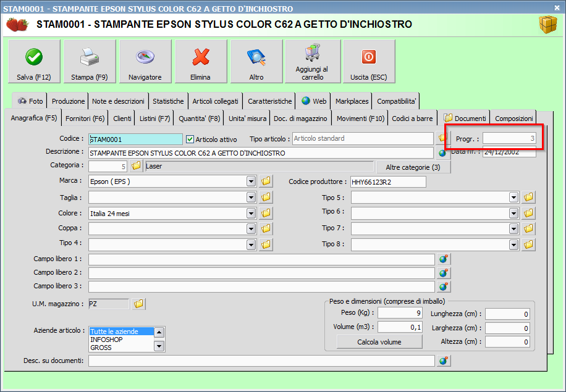Click the folder icon beside Tipo 8
Viewport: 566px width, 392px height.
pyautogui.click(x=528, y=244)
